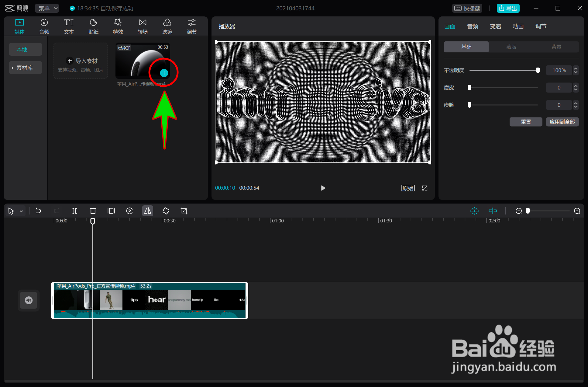Adjust the 磨皮 skin smoothing slider
Image resolution: width=588 pixels, height=387 pixels.
coord(469,88)
